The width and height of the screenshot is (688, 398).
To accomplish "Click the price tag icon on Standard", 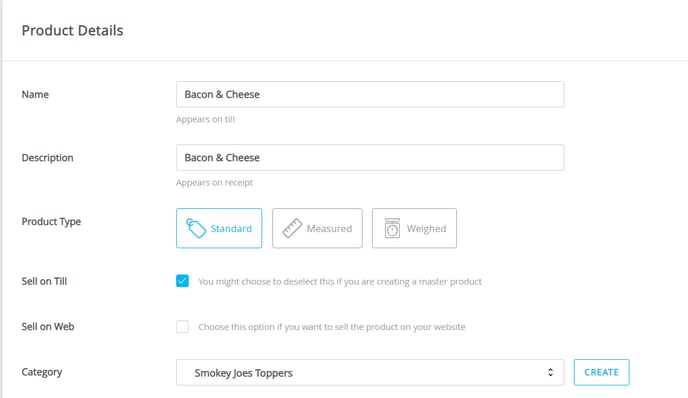I will click(196, 228).
